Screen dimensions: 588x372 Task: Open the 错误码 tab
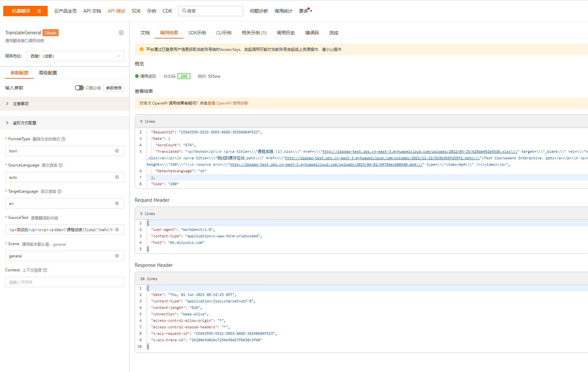(312, 33)
